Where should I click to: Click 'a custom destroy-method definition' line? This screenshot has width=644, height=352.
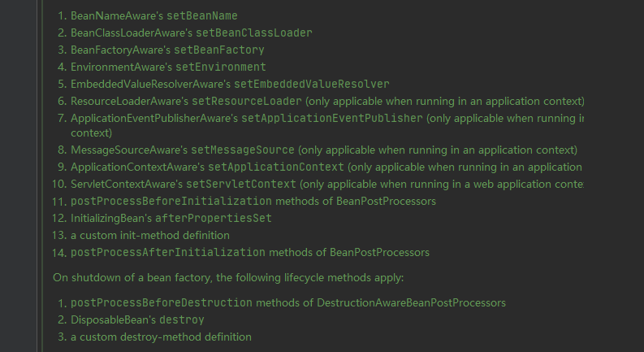coord(161,337)
